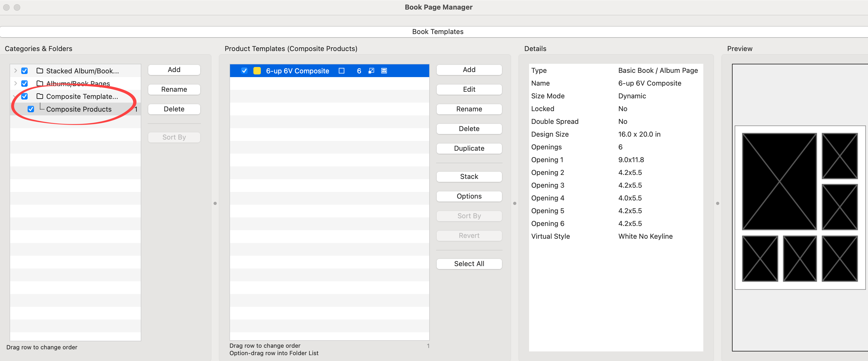Viewport: 868px width, 361px height.
Task: Click the Composite Template folder icon
Action: [40, 96]
